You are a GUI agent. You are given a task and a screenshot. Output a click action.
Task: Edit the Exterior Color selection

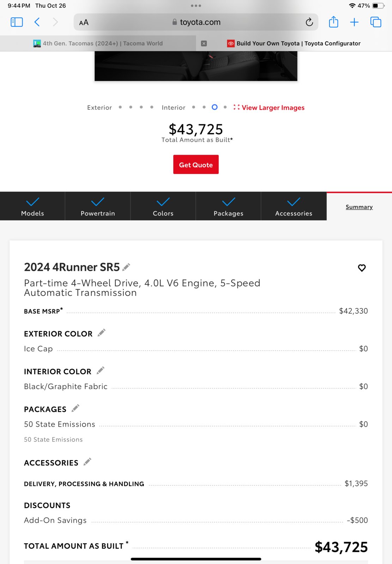102,333
